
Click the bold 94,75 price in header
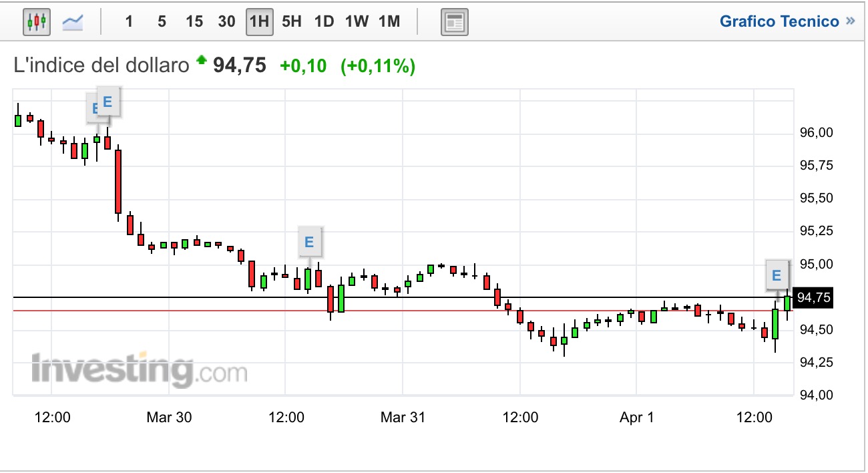coord(240,65)
